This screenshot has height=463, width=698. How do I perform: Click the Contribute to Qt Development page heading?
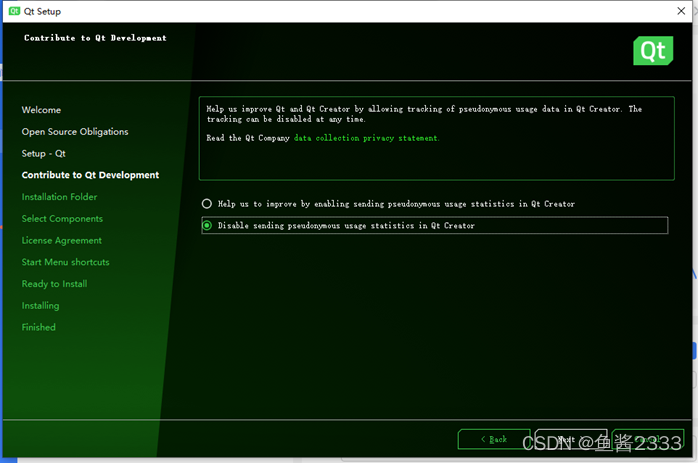click(95, 38)
